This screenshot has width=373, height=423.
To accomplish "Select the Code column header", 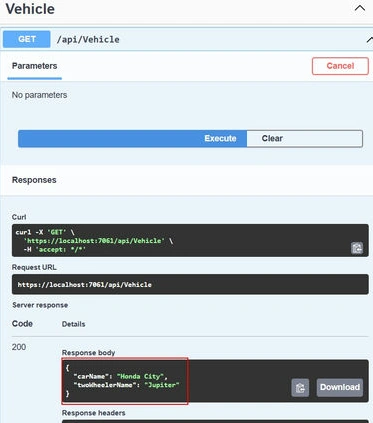I will point(22,324).
